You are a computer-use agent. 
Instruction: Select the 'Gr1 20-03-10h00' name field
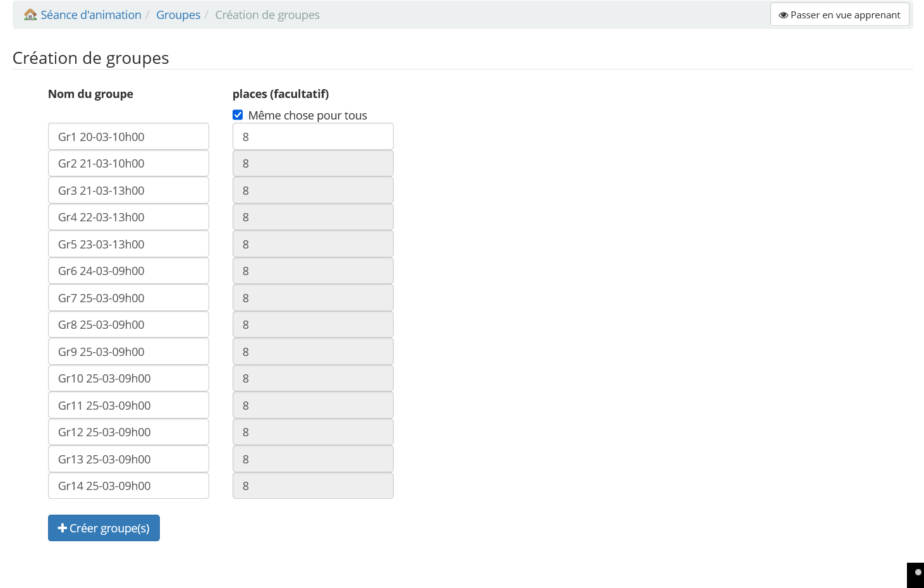tap(128, 136)
